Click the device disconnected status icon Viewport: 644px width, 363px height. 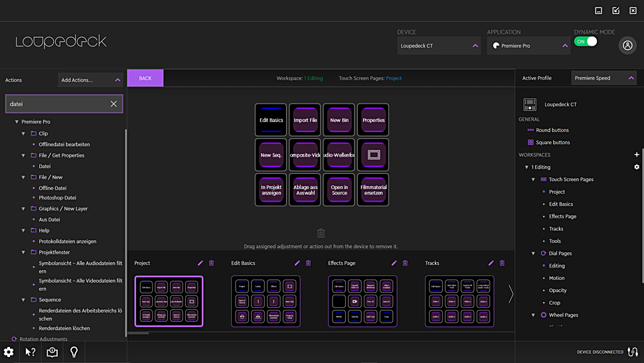point(633,352)
